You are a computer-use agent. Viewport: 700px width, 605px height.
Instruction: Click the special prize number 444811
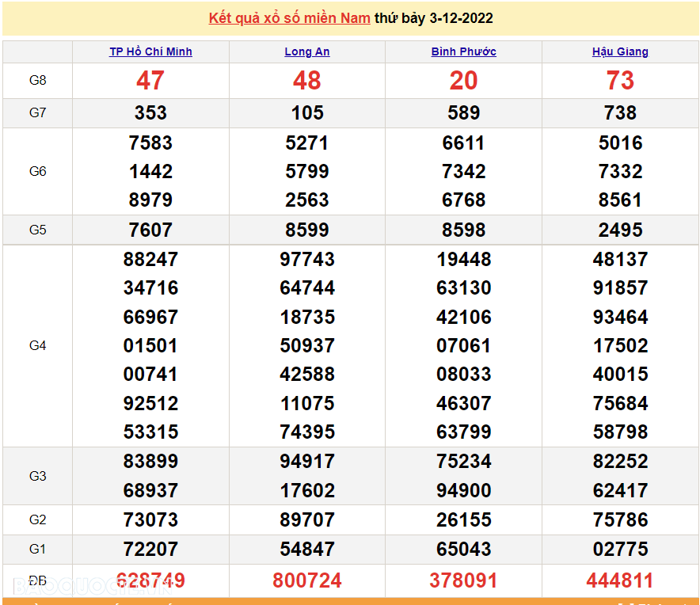point(620,580)
